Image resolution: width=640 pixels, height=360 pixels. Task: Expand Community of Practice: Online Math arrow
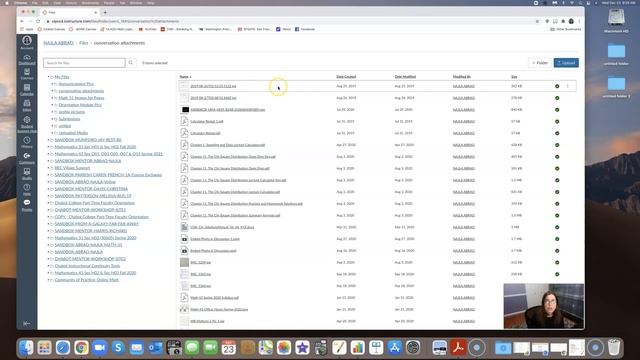tap(48, 280)
